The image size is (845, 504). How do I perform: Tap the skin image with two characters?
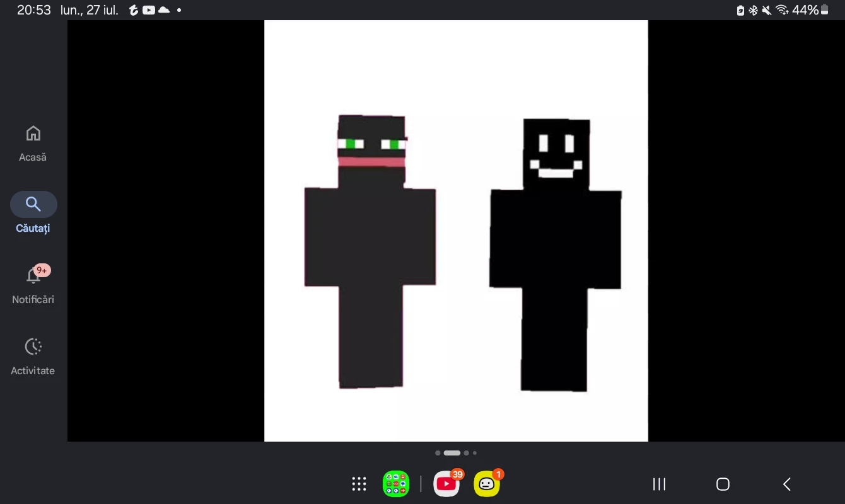pyautogui.click(x=456, y=231)
